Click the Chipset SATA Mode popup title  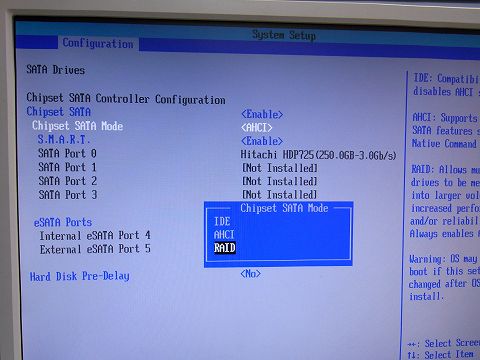click(x=284, y=208)
